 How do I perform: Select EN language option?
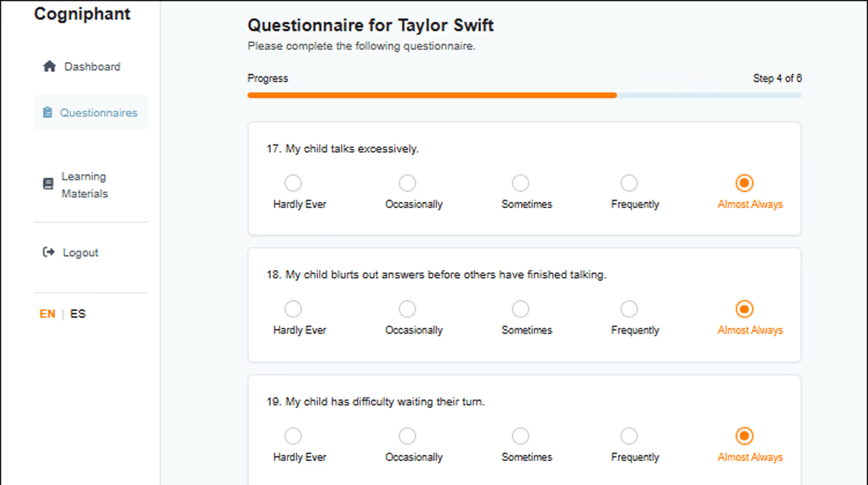pos(47,314)
